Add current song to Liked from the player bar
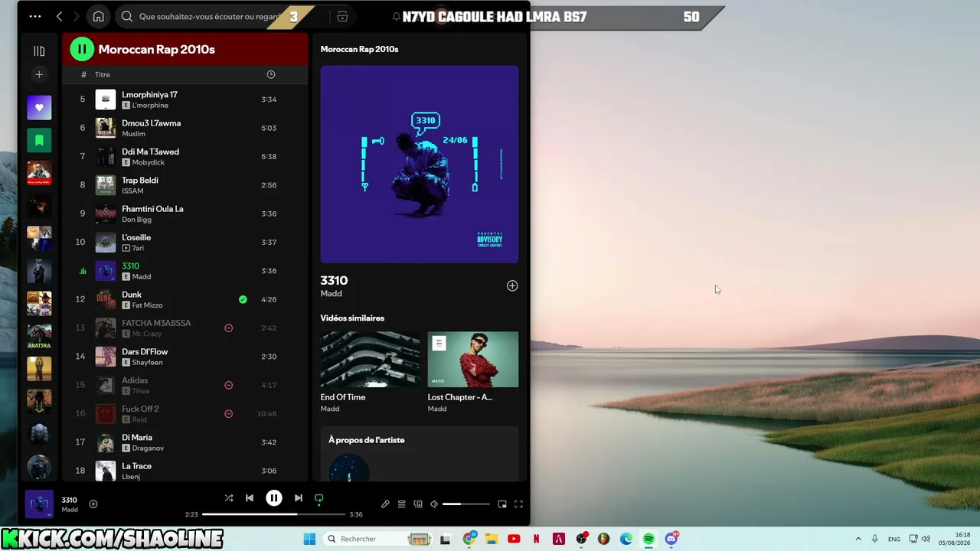Viewport: 980px width, 551px height. coord(93,504)
